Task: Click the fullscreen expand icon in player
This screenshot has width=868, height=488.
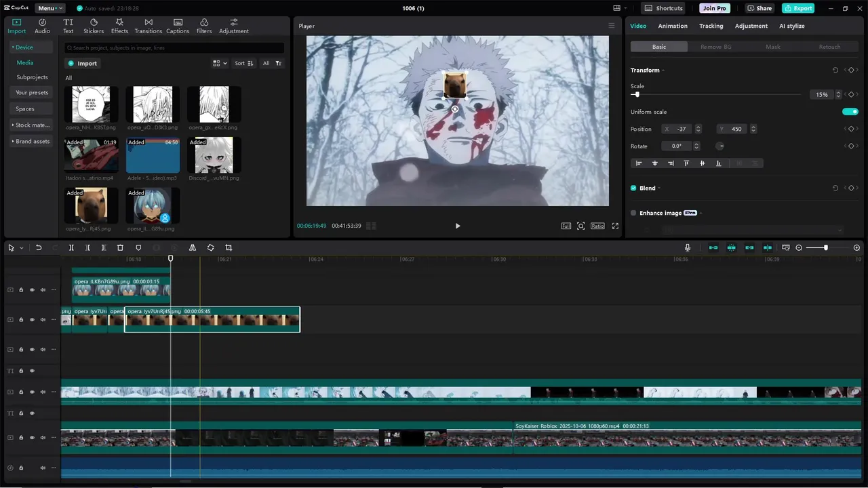Action: click(615, 226)
